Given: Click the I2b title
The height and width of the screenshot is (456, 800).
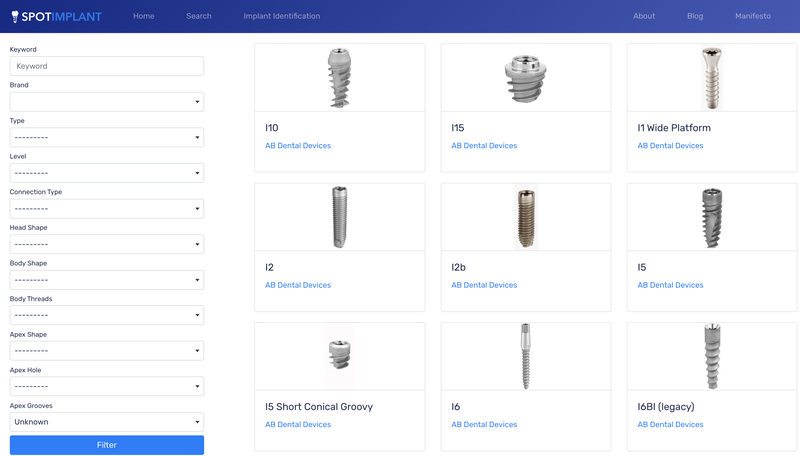Looking at the screenshot, I should [x=458, y=267].
